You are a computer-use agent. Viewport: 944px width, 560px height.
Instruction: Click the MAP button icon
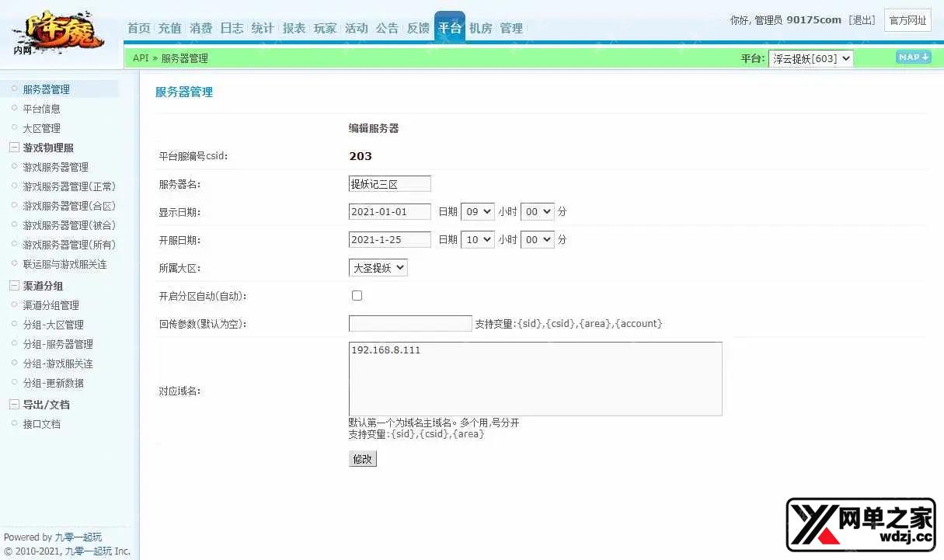[x=913, y=57]
